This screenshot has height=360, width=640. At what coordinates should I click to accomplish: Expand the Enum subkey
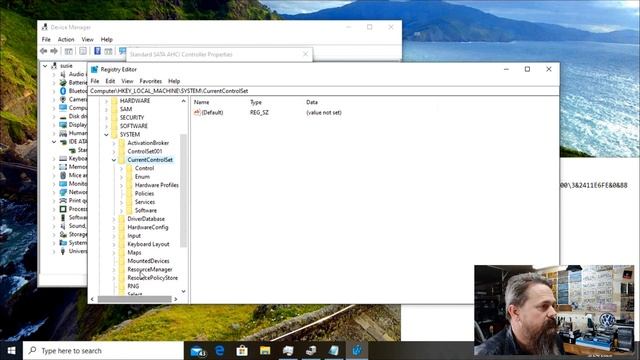122,177
